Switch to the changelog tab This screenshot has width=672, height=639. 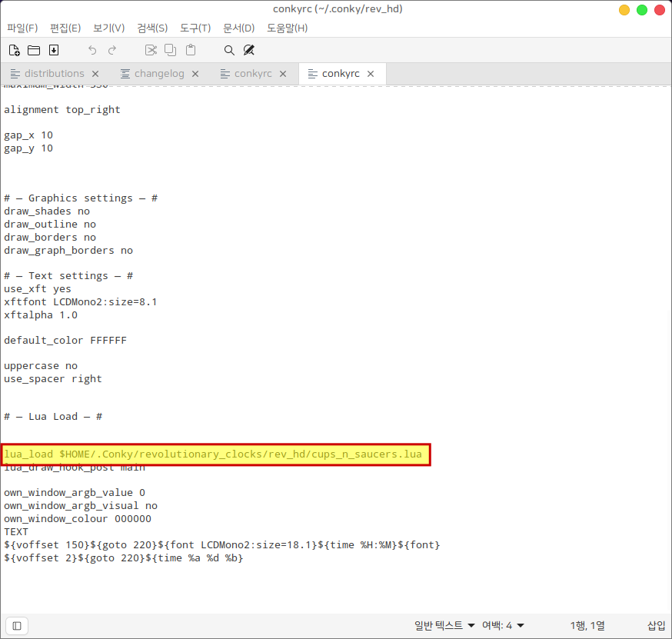[158, 74]
